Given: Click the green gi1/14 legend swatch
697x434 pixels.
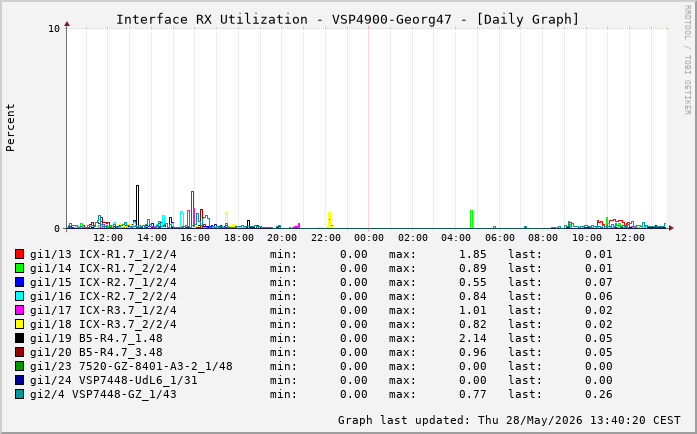Looking at the screenshot, I should [x=20, y=268].
